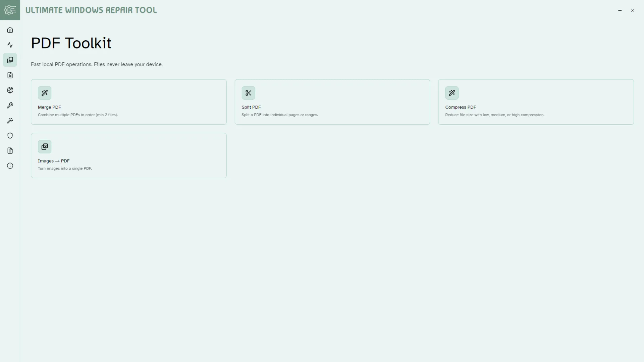Open the shield security sidebar icon

tap(10, 135)
